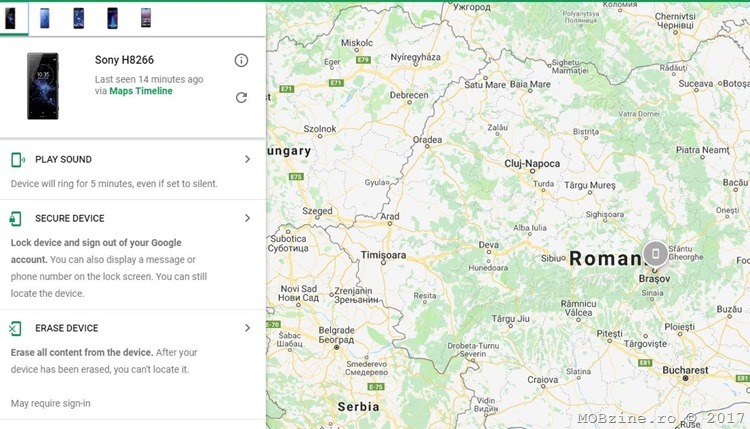Choose the ERASE DEVICE option
The image size is (750, 429).
pos(66,328)
